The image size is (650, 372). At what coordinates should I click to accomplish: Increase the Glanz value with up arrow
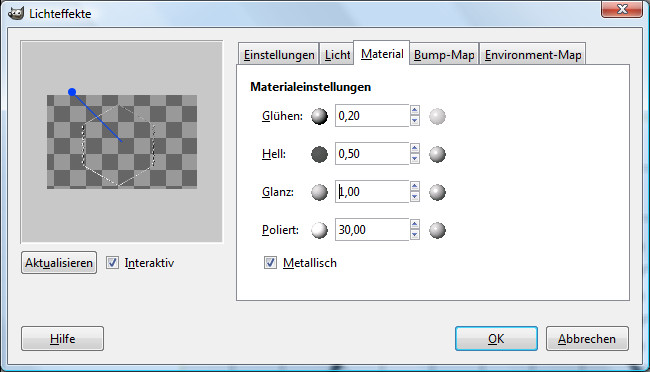[x=415, y=186]
